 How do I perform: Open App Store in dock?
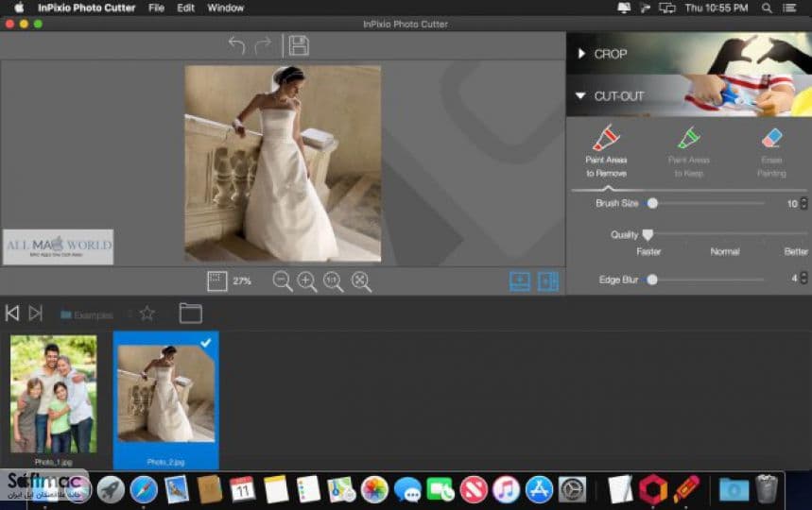pyautogui.click(x=539, y=489)
